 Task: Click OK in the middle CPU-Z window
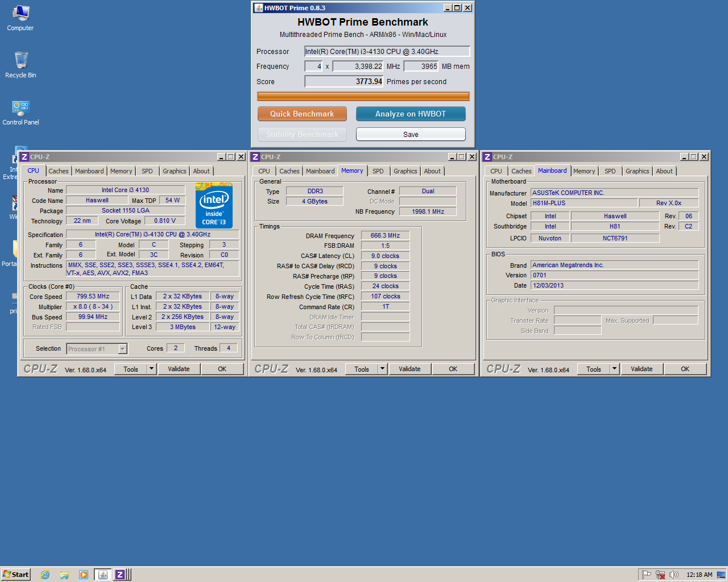(453, 369)
